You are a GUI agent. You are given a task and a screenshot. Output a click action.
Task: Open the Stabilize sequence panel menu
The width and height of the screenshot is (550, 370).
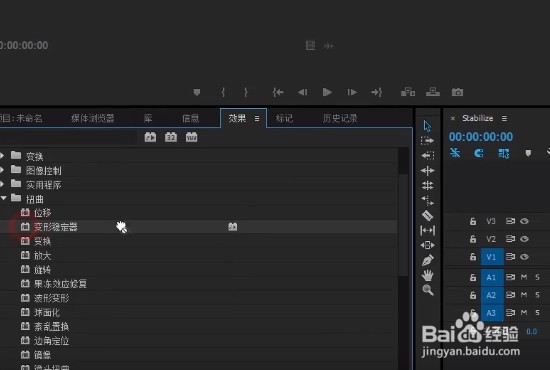(x=504, y=119)
